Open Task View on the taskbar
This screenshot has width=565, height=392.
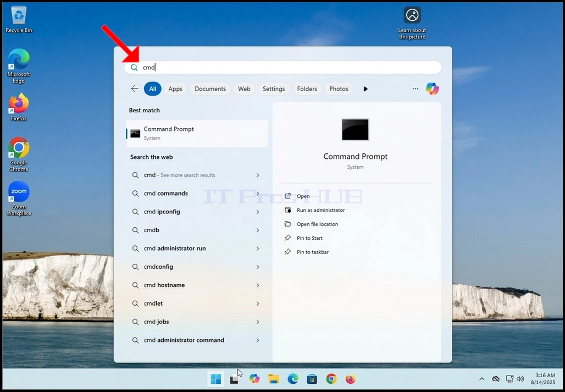pyautogui.click(x=234, y=379)
